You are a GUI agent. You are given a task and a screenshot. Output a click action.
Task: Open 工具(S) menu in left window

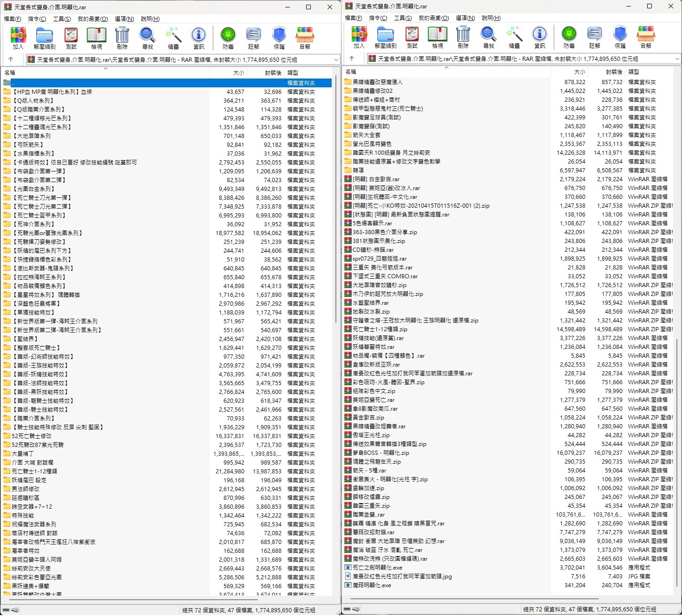(x=62, y=19)
